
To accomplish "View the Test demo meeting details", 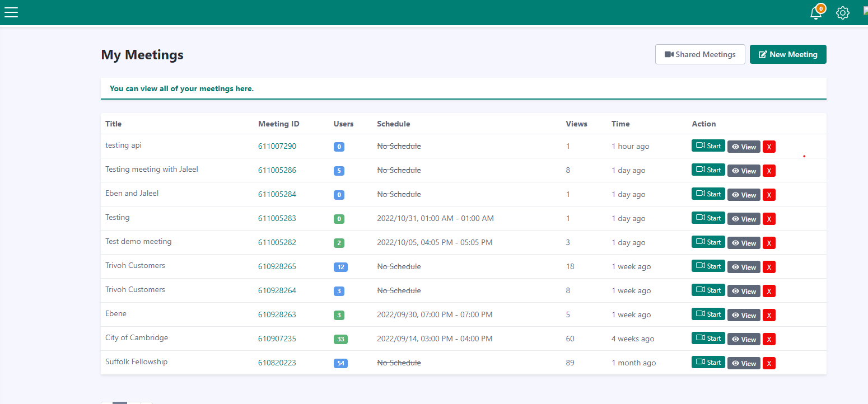I will pos(744,243).
